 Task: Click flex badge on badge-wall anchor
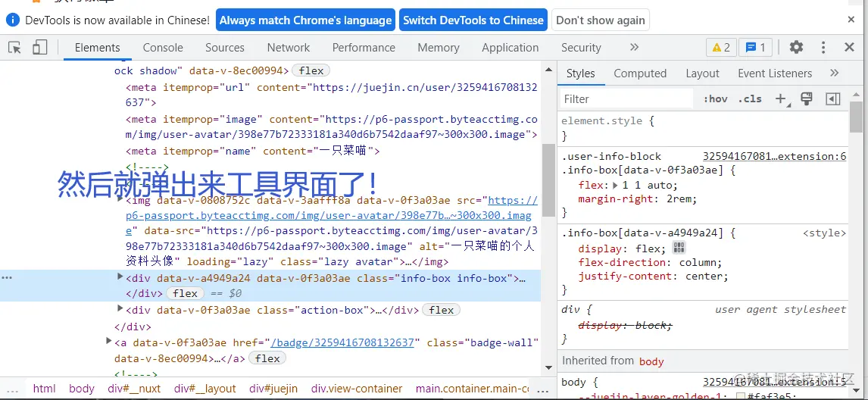pos(267,358)
